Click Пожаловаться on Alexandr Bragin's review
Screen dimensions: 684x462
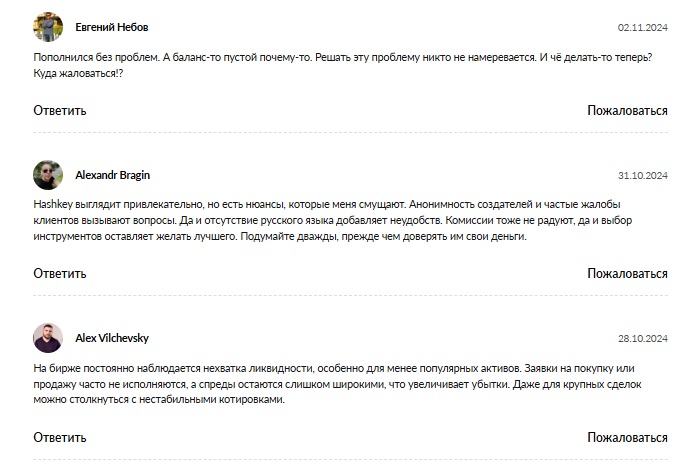[627, 273]
